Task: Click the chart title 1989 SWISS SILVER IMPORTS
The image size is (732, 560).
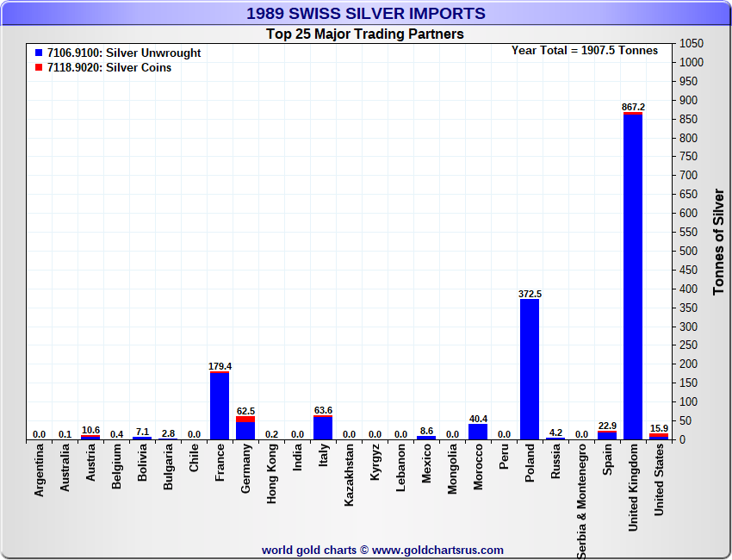Action: coord(366,14)
